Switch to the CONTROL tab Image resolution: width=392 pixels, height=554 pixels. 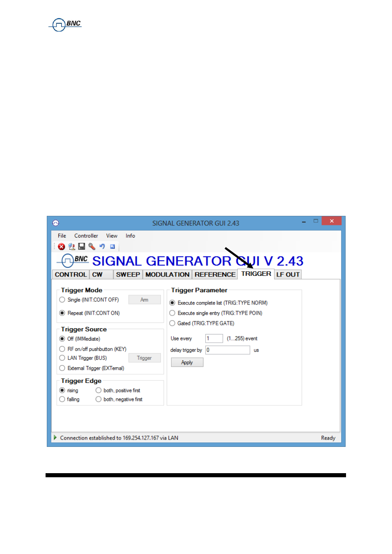click(x=71, y=275)
